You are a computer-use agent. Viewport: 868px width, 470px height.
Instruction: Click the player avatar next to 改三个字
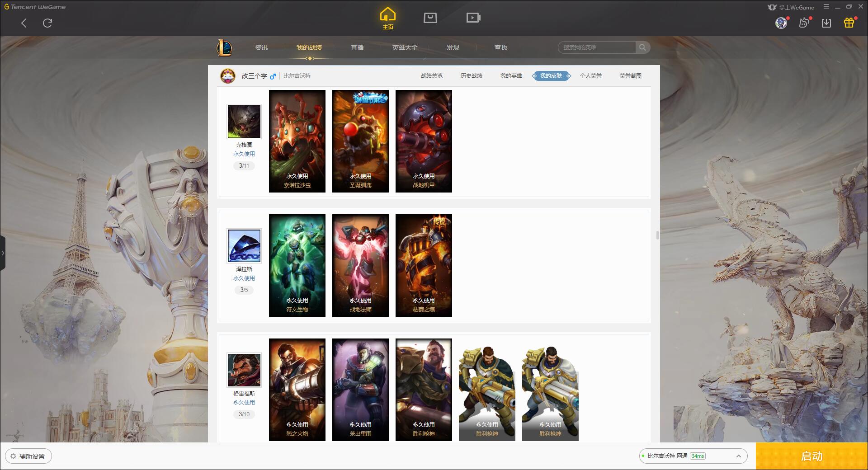pyautogui.click(x=228, y=76)
